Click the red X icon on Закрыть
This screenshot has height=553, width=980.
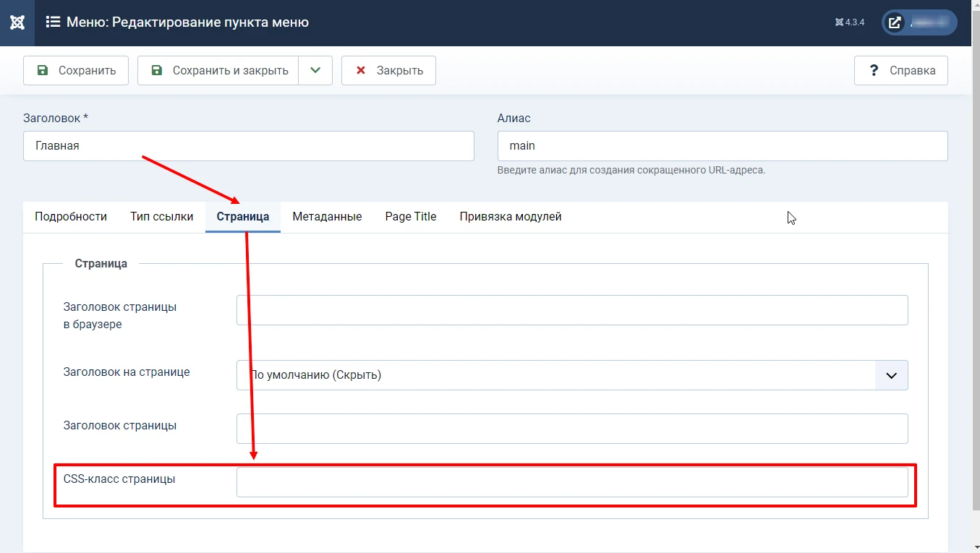[x=360, y=70]
